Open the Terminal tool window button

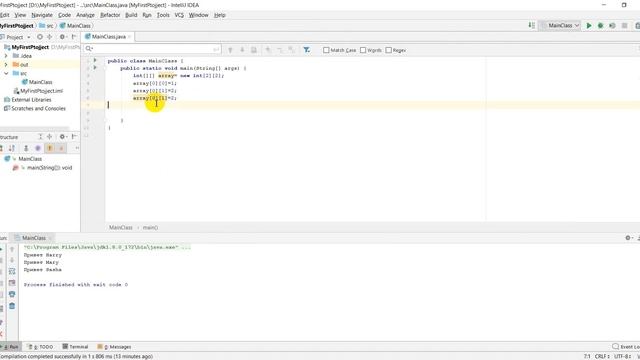click(x=76, y=347)
